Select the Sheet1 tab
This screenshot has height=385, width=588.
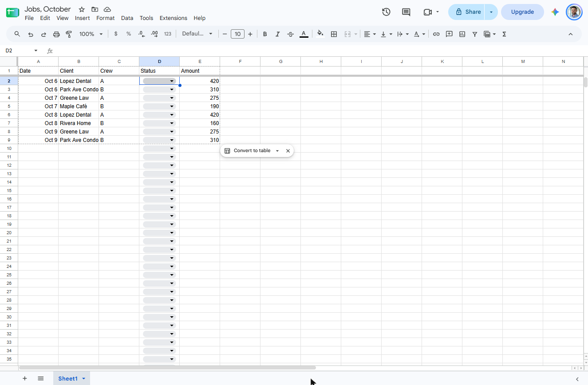coord(67,378)
